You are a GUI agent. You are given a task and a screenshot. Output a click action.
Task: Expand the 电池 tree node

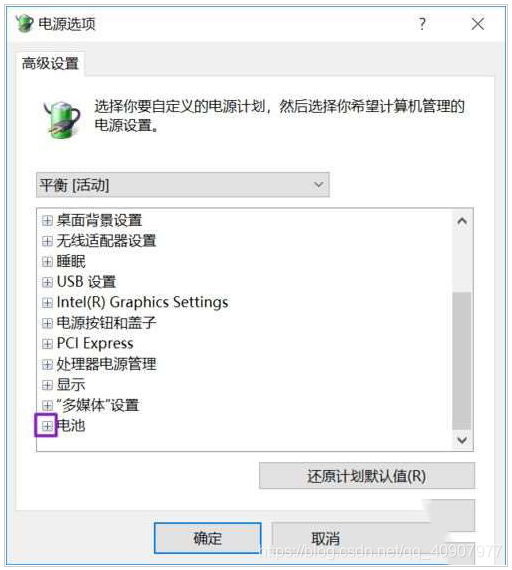click(x=47, y=426)
